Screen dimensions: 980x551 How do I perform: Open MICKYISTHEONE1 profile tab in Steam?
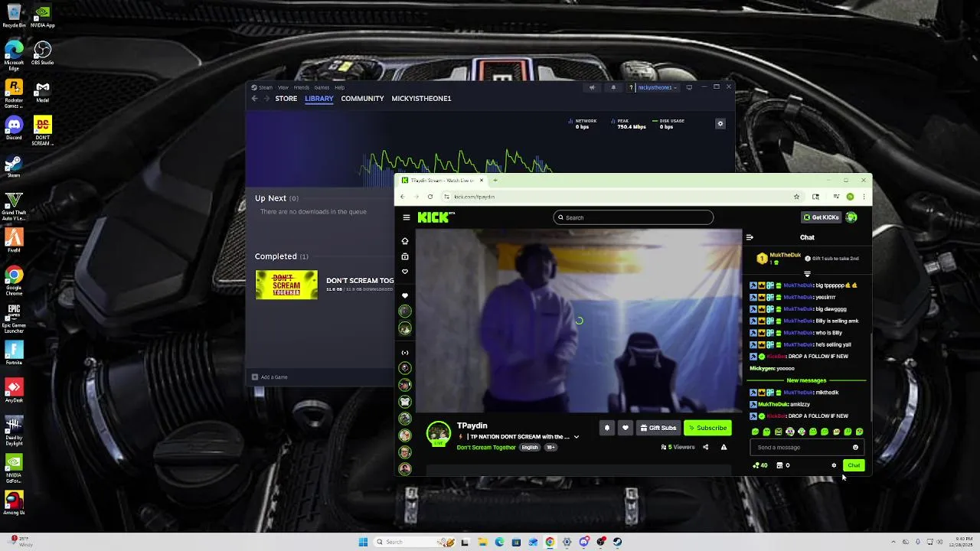pos(421,99)
